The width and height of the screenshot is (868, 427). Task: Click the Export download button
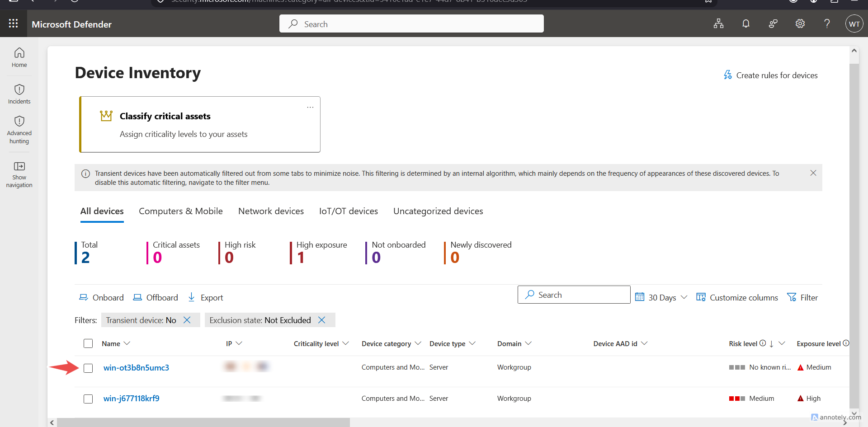pos(205,297)
